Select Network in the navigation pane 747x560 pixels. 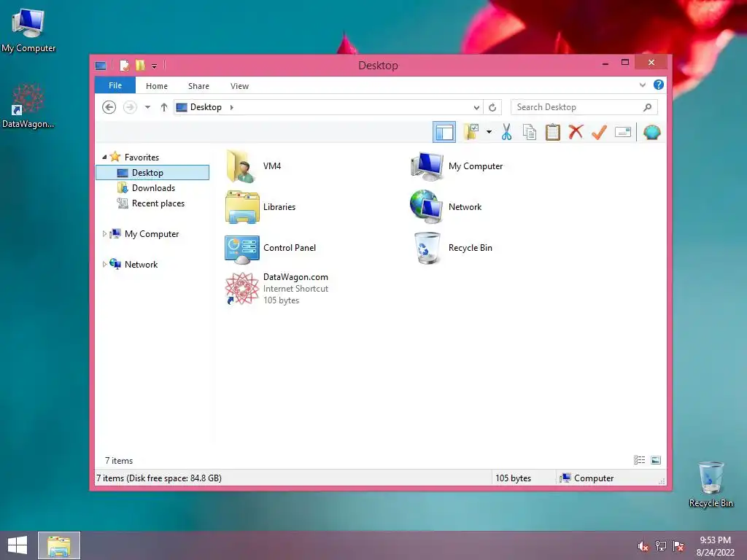141,264
